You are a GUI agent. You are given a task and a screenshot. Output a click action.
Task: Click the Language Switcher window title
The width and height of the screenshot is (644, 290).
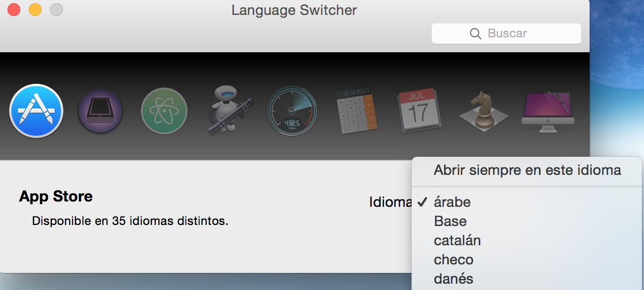point(294,10)
